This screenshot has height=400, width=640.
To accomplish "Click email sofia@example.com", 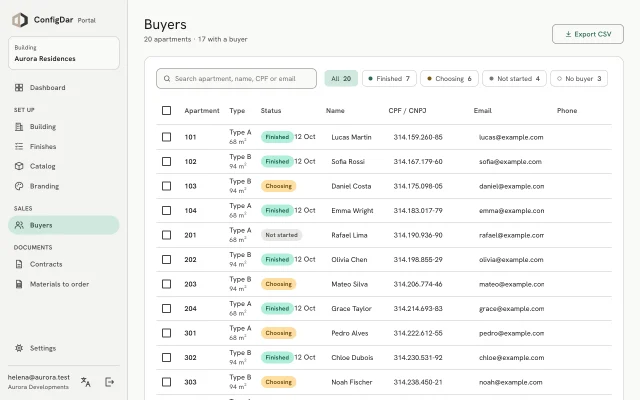I will point(510,162).
